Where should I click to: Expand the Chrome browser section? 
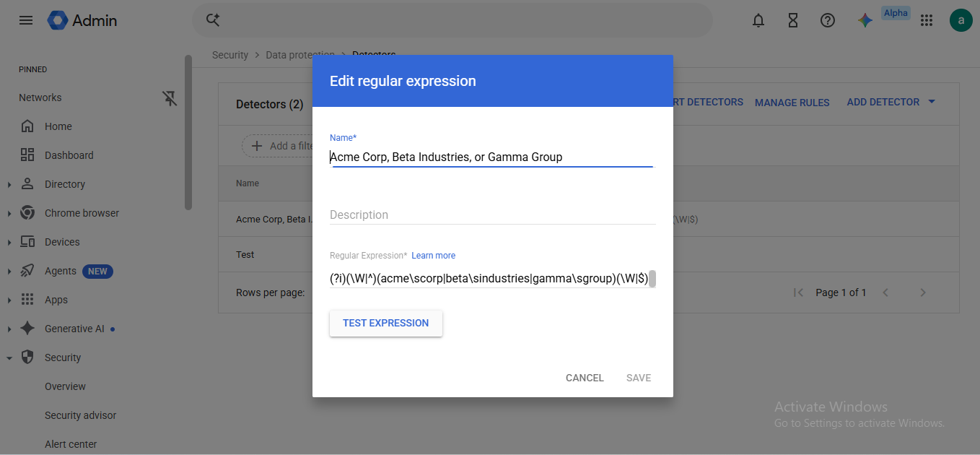(x=9, y=214)
